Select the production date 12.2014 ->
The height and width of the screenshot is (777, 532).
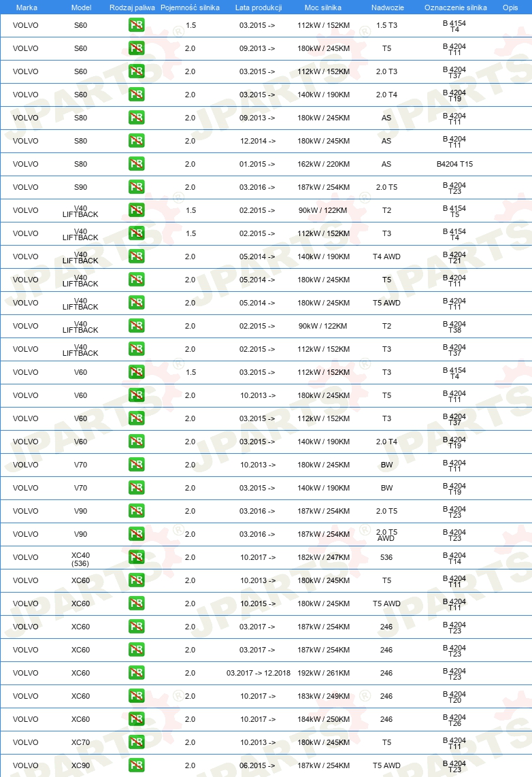(258, 142)
